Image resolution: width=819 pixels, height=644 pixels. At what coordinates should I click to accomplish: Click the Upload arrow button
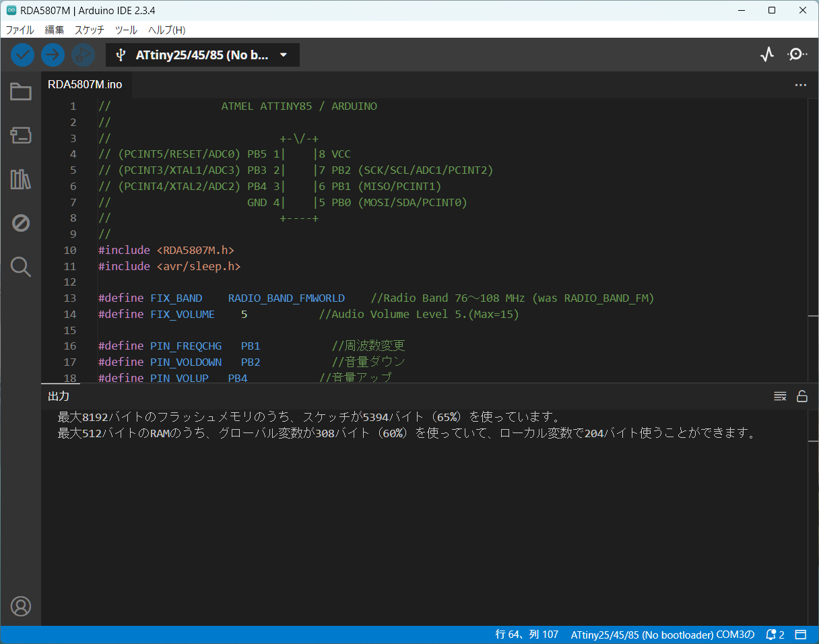53,55
